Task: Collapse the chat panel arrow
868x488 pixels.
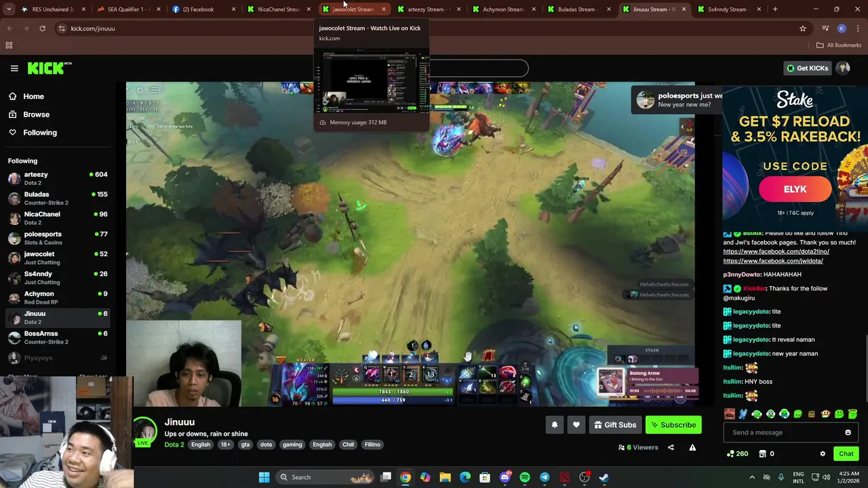Action: [x=683, y=126]
